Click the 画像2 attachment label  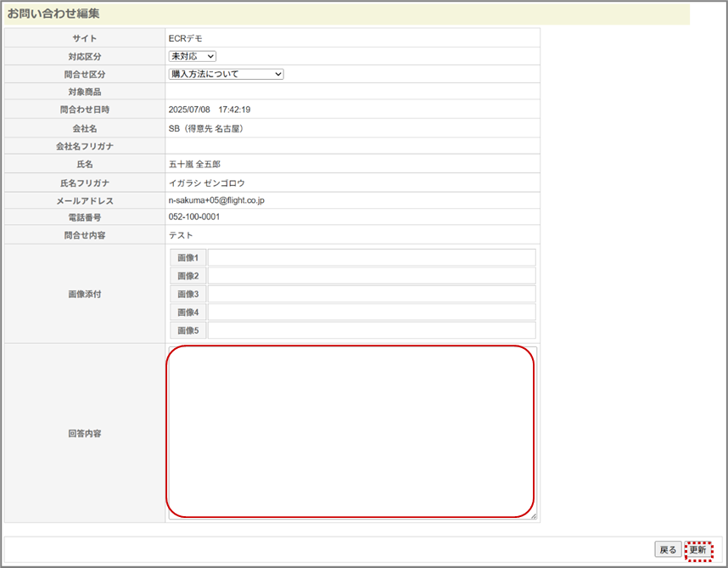point(188,276)
